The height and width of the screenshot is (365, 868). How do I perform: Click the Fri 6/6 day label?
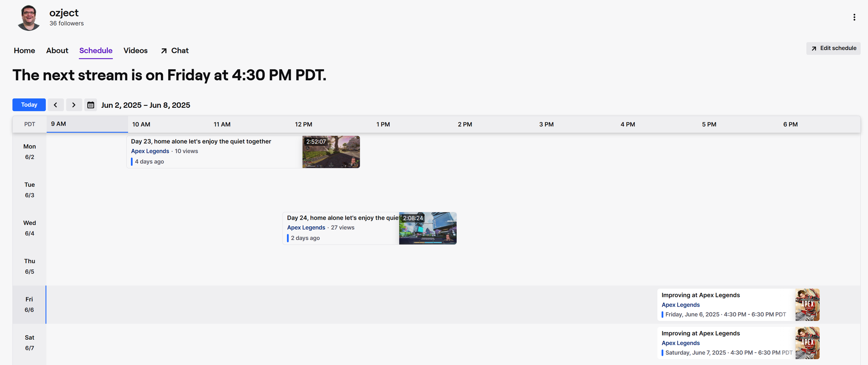29,305
